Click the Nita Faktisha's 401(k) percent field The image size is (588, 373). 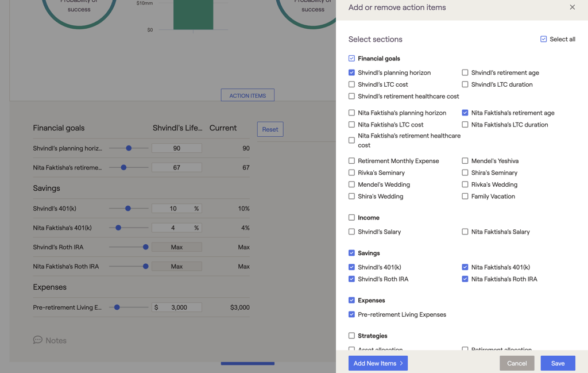coord(173,228)
